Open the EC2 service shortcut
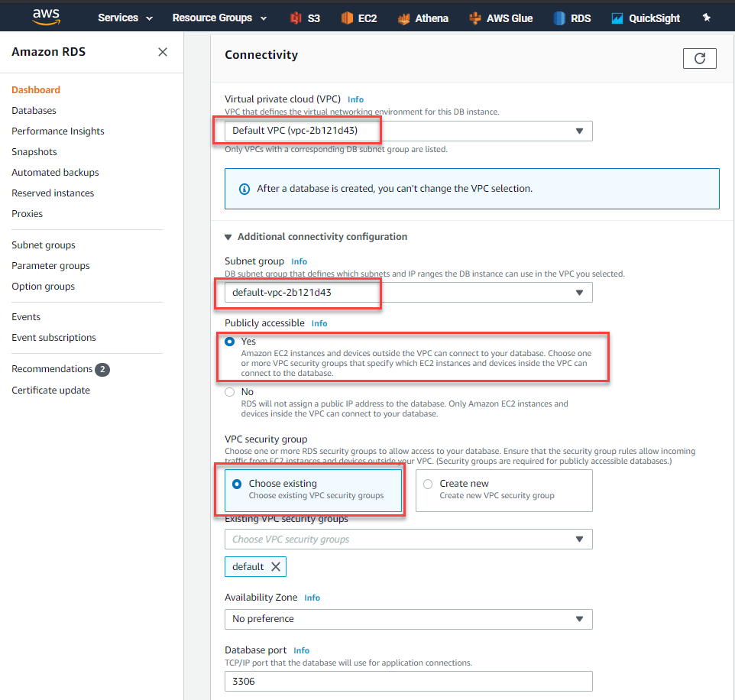 (358, 16)
